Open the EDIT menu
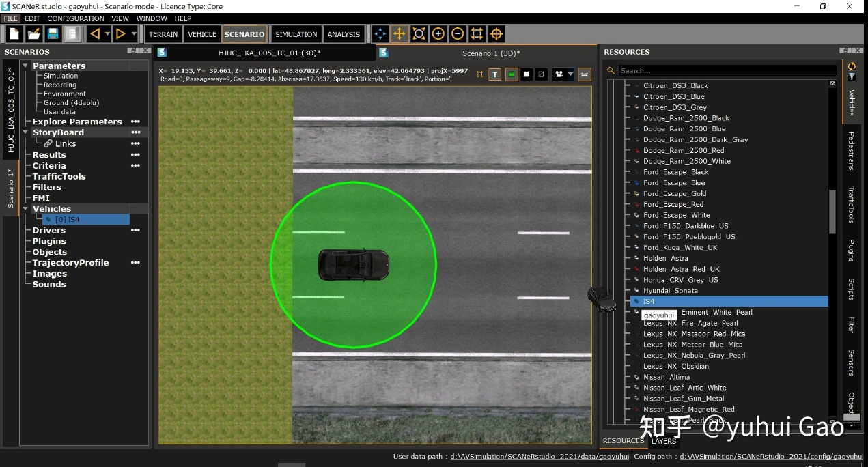The image size is (868, 467). tap(32, 18)
